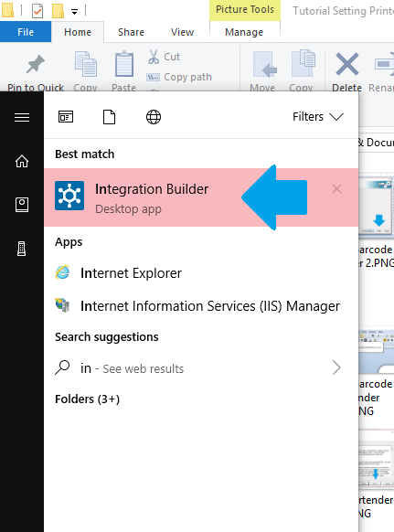Open Quick Access Toolbar customize dropdown
Viewport: 394px width, 532px height.
74,12
